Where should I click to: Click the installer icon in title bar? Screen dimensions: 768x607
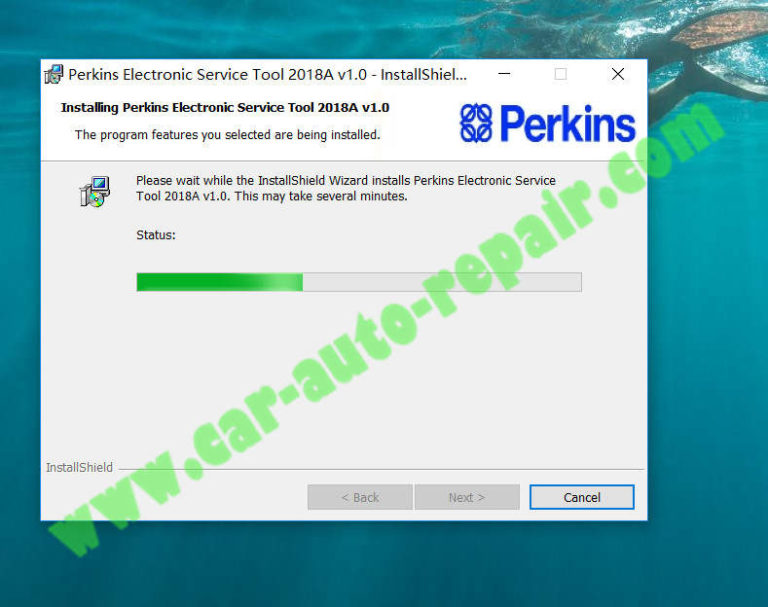(54, 74)
